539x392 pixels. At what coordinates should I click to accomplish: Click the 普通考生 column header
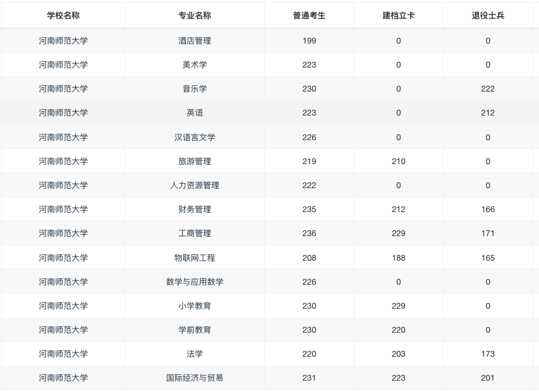click(x=309, y=15)
